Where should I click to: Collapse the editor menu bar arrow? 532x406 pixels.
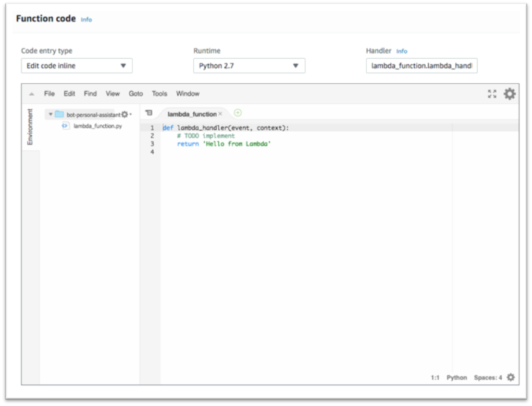[31, 94]
